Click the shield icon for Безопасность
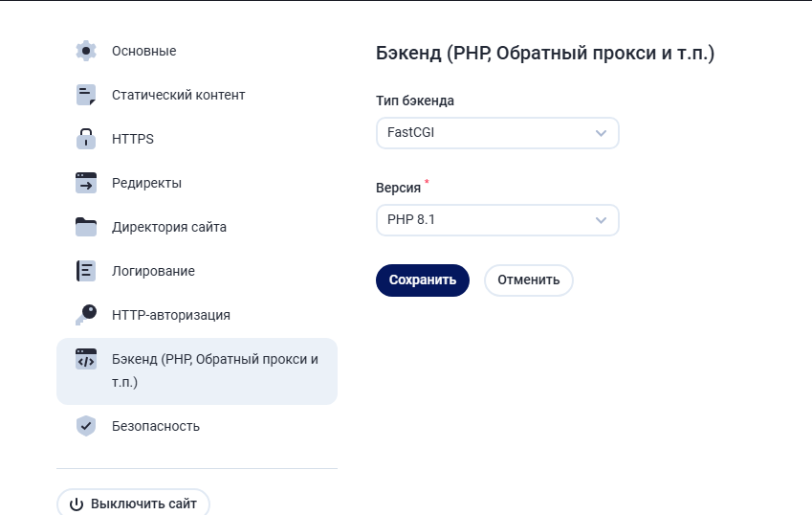812x515 pixels. tap(86, 426)
